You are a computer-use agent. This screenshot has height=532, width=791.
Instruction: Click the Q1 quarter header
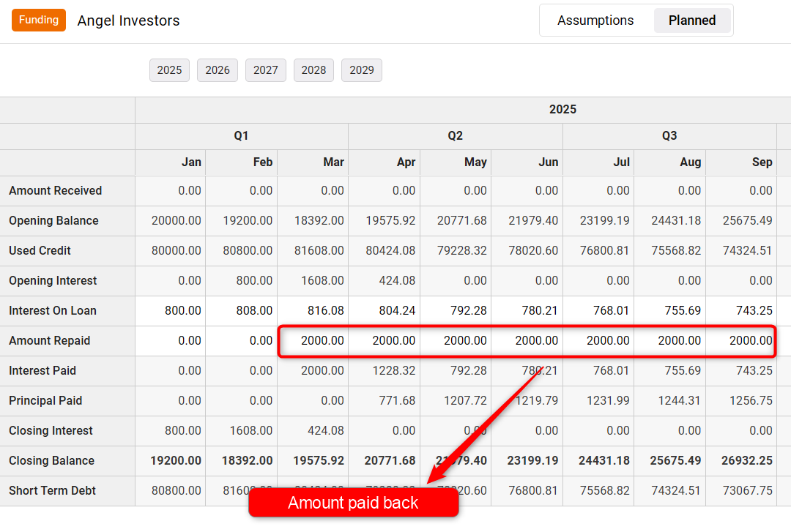click(x=241, y=136)
